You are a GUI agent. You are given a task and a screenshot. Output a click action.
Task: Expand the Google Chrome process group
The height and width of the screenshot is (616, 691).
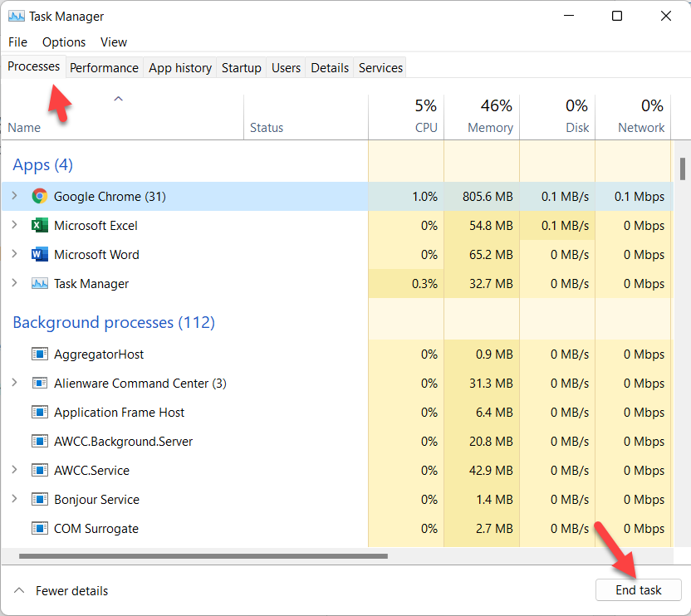click(14, 197)
